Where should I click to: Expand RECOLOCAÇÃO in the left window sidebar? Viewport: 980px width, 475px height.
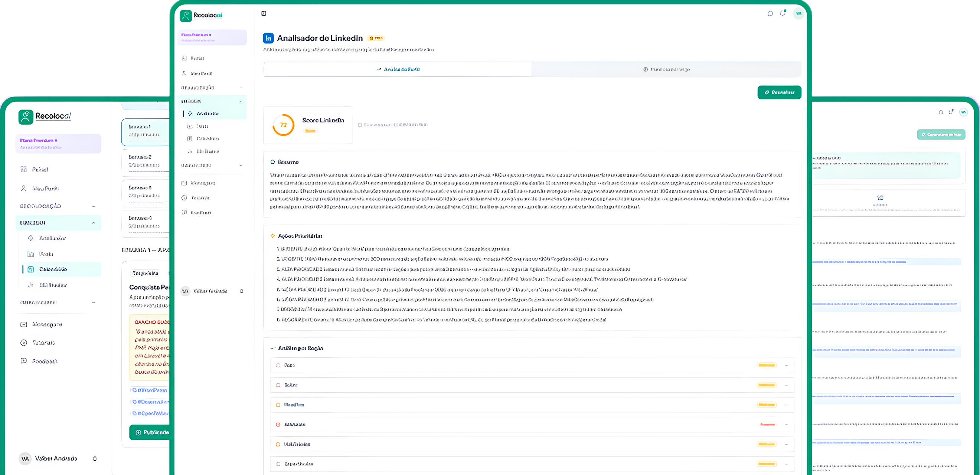point(58,206)
